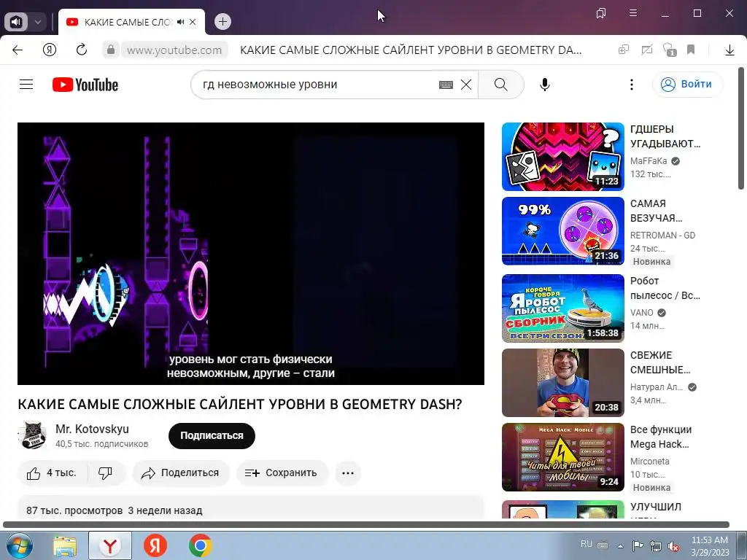Screen dimensions: 747x560
Task: Click the www.youtube.com address field
Action: pos(174,50)
